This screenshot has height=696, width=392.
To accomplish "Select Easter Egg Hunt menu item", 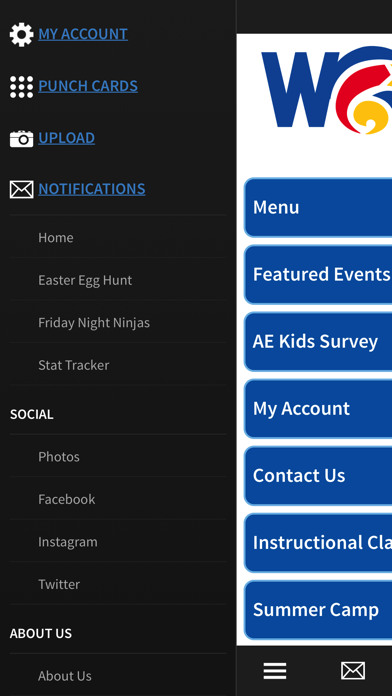I will (118, 280).
